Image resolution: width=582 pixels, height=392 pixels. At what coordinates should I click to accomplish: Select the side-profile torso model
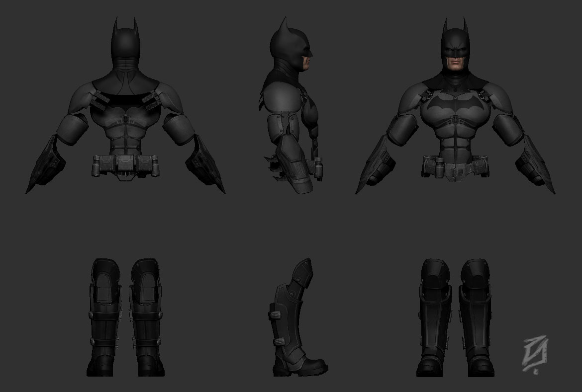pyautogui.click(x=291, y=105)
